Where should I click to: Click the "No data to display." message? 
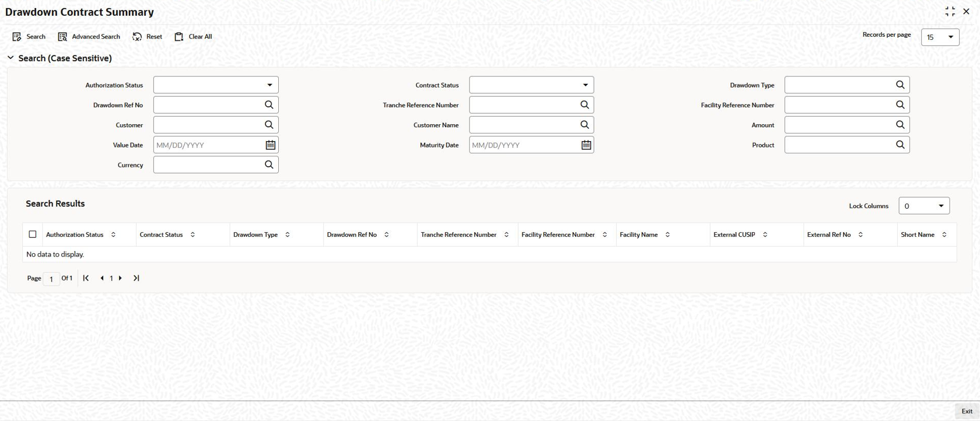click(55, 254)
